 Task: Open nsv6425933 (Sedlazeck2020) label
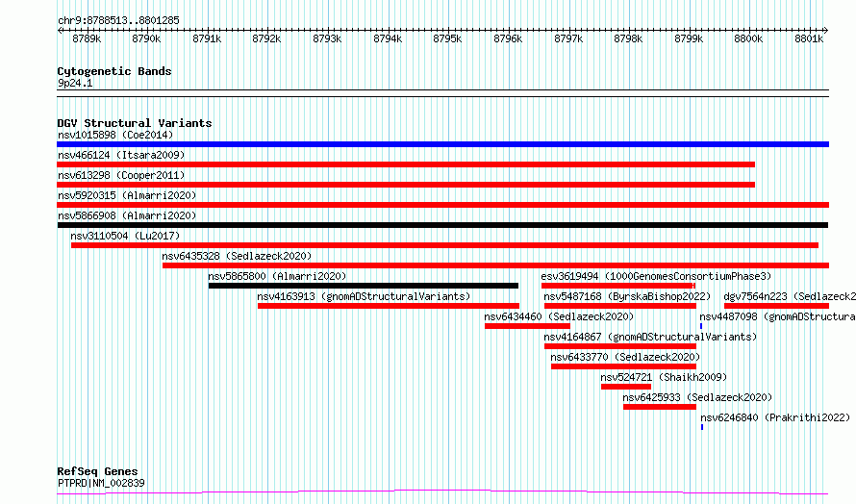[697, 397]
